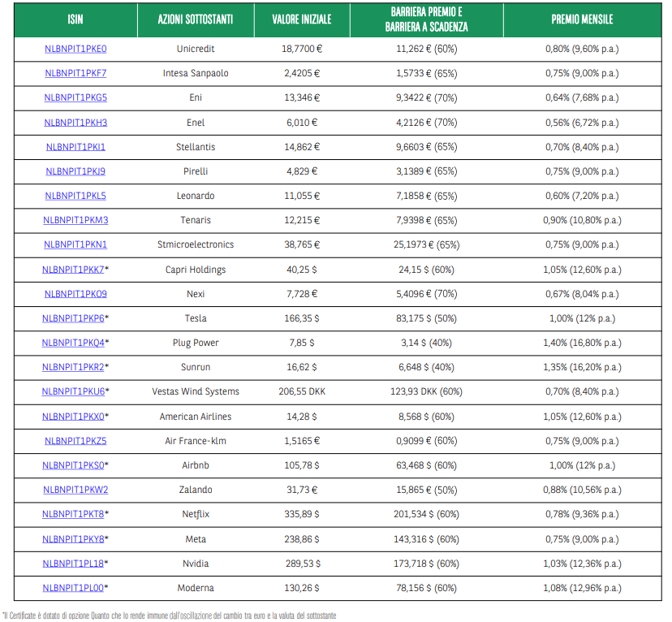Click initial value 206,55 DKK

click(x=302, y=392)
